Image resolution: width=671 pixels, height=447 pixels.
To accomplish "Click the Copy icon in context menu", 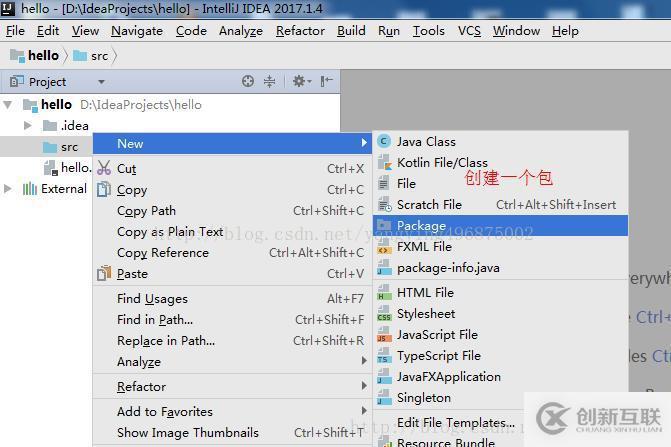I will coord(104,189).
